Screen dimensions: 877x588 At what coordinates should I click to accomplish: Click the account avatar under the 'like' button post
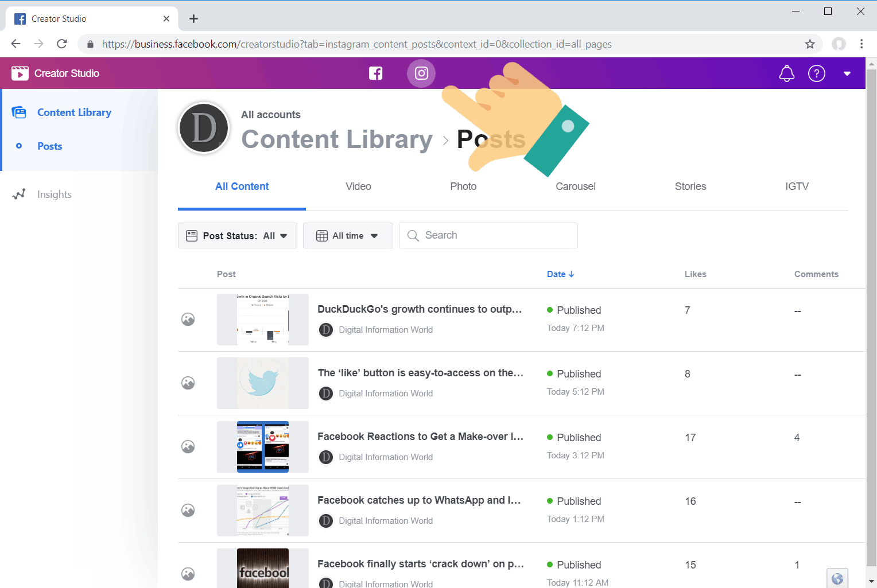click(326, 394)
